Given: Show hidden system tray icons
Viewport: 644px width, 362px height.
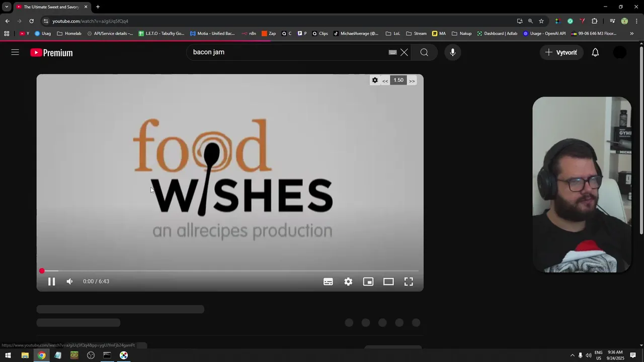Looking at the screenshot, I should click(x=572, y=355).
